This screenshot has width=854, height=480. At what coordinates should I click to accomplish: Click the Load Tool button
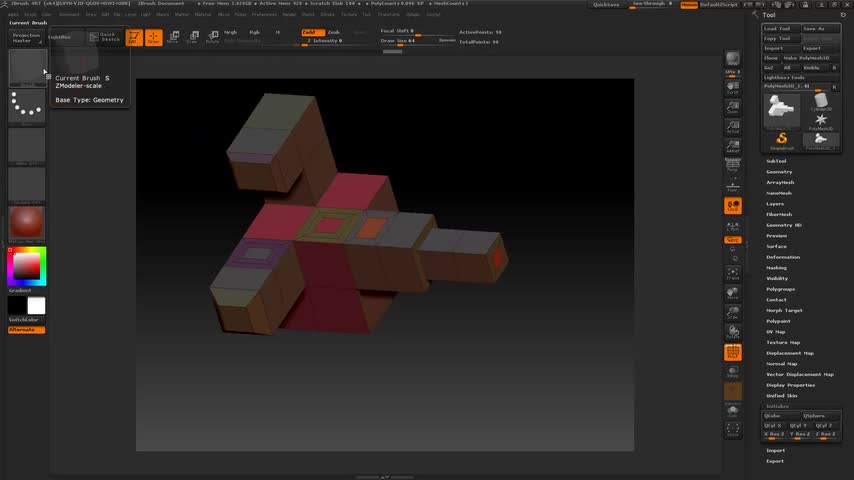tap(780, 29)
